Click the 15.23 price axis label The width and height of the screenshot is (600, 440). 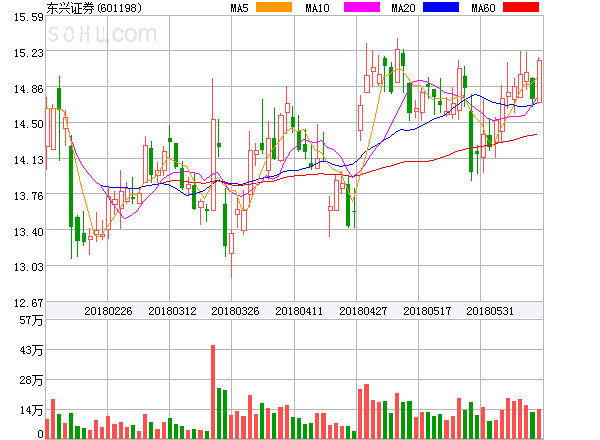(29, 53)
